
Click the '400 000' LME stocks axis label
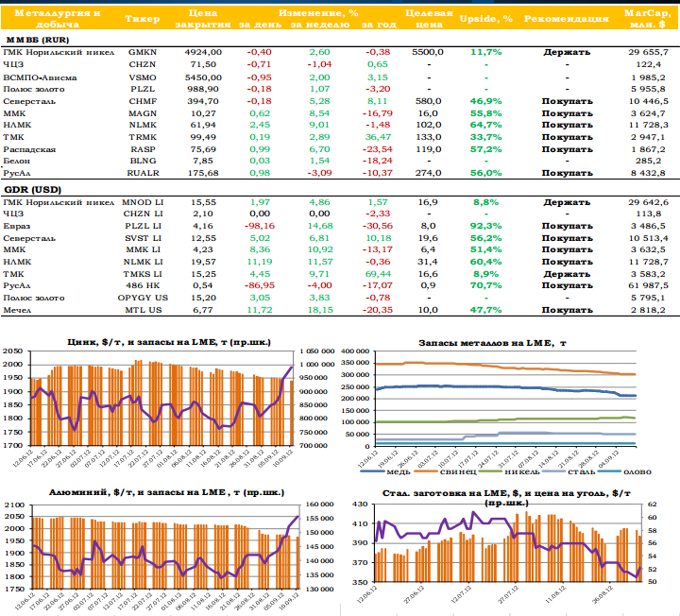(x=355, y=351)
